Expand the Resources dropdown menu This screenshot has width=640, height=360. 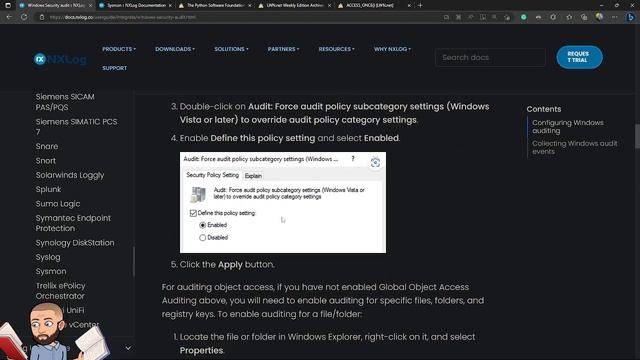tap(336, 49)
